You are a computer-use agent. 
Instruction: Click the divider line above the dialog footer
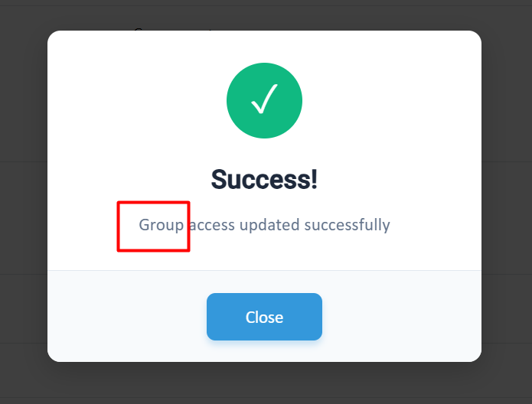pyautogui.click(x=264, y=270)
